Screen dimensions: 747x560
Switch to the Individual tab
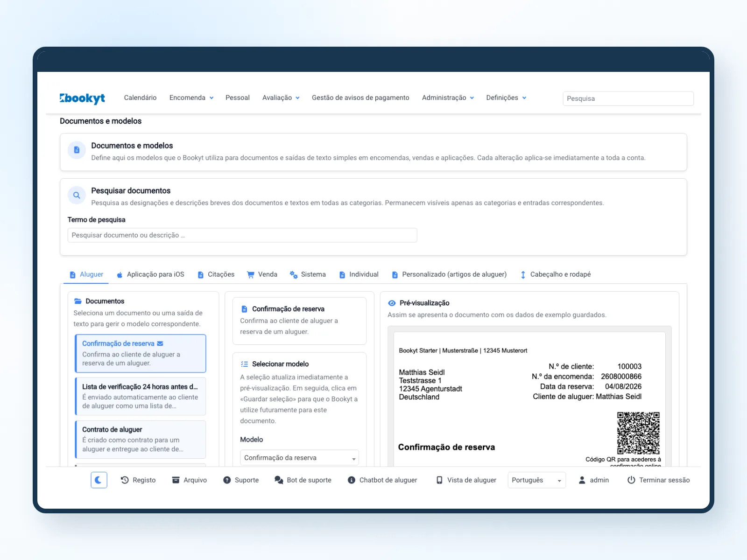[x=359, y=274]
